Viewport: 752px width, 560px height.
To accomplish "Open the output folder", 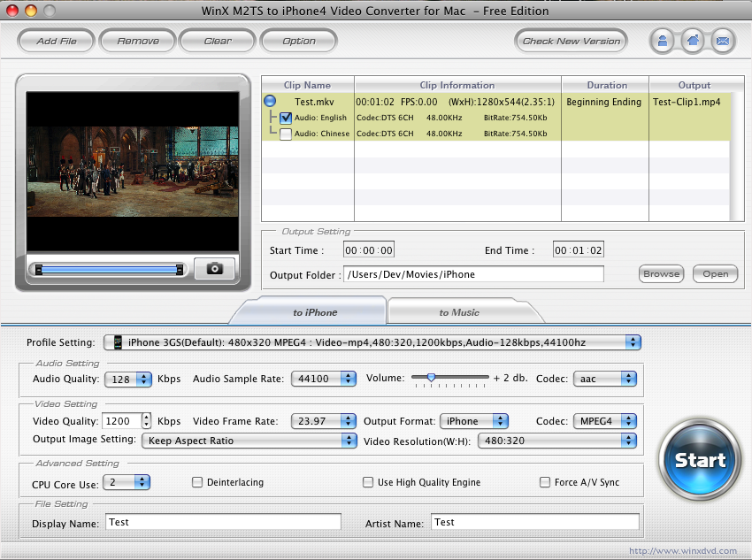I will pyautogui.click(x=715, y=273).
